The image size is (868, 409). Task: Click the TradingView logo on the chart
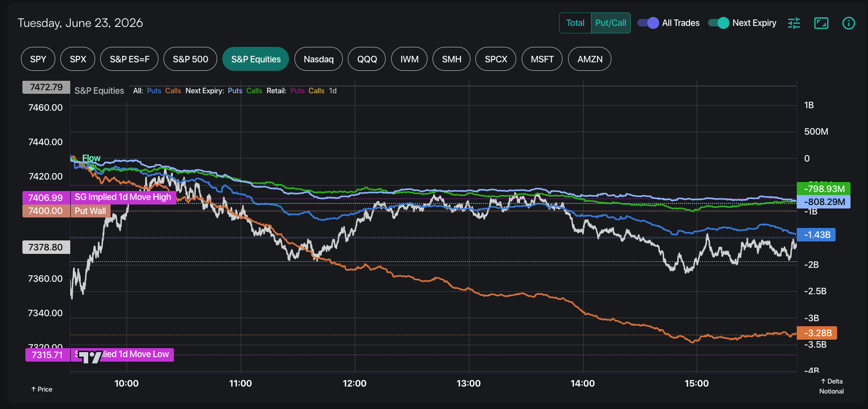[x=90, y=357]
